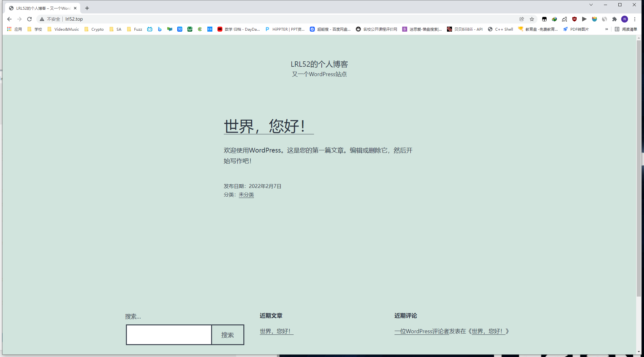Open the uBlock Origin shield extension
This screenshot has width=644, height=357.
[574, 19]
